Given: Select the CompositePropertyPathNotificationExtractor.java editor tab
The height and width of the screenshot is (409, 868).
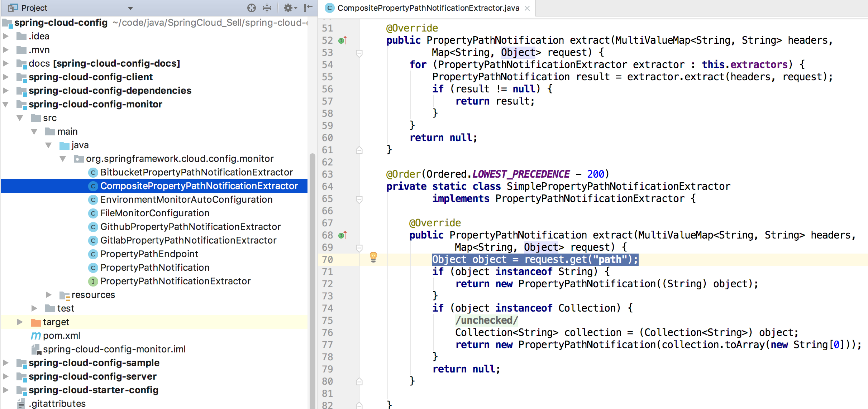Looking at the screenshot, I should pos(428,8).
